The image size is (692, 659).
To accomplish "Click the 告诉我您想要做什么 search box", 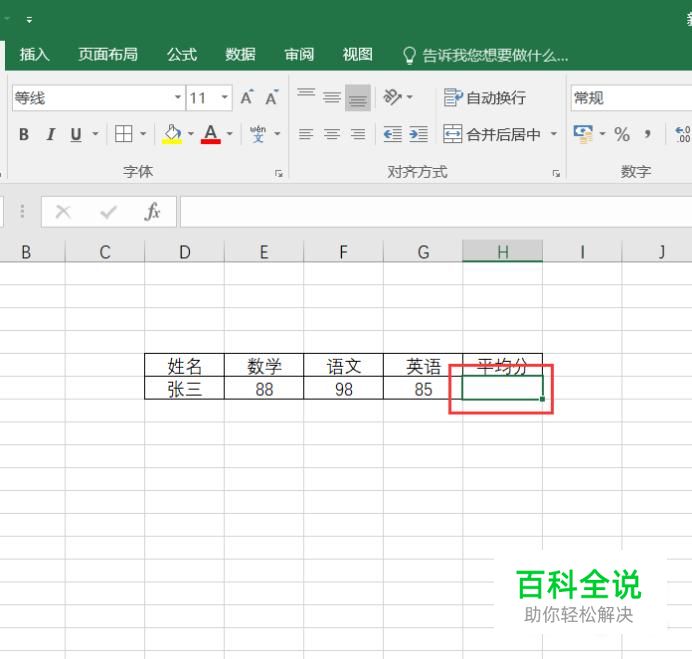I will coord(485,56).
